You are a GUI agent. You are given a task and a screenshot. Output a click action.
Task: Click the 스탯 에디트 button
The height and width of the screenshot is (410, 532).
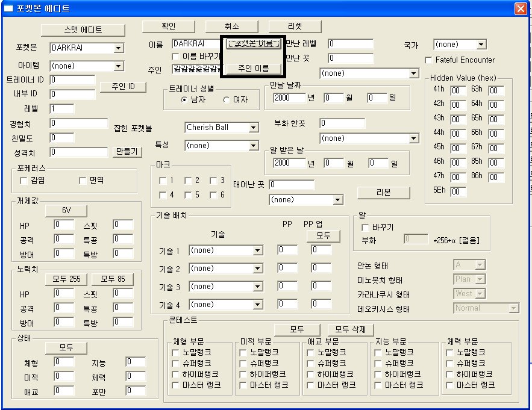pos(83,30)
